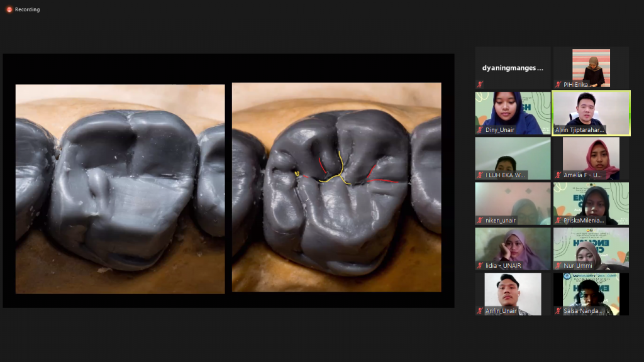Click muted mic icon beside lidia - UNAIR
644x362 pixels.
480,265
